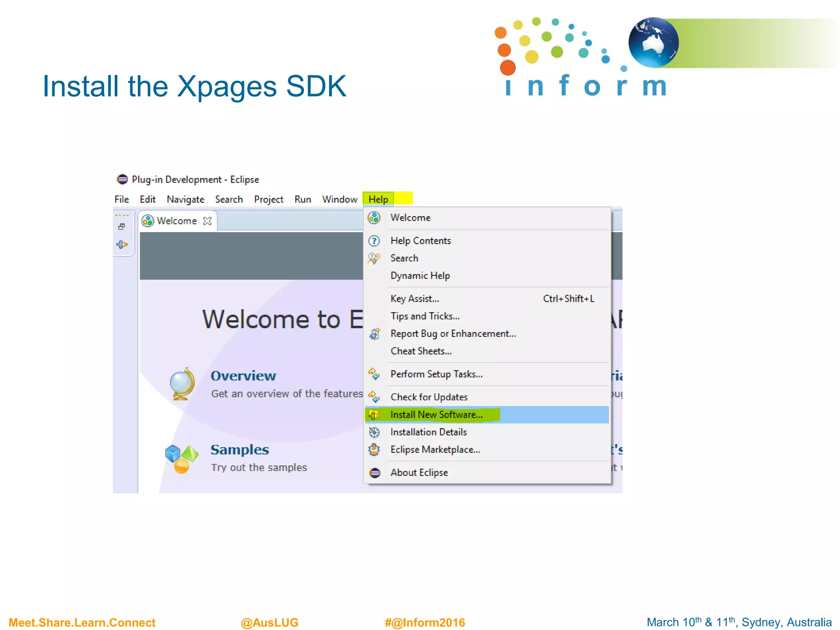Click the Report Bug or Enhancement icon
840x630 pixels.
(374, 334)
